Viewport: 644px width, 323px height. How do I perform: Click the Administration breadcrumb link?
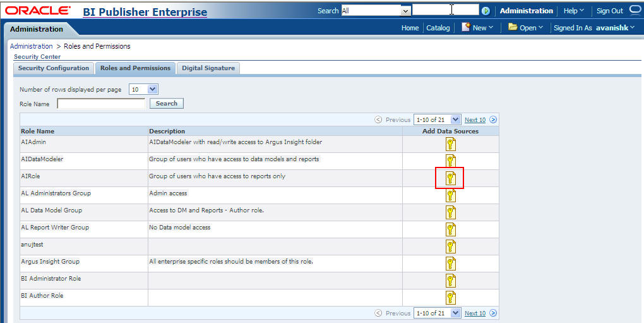pos(31,46)
